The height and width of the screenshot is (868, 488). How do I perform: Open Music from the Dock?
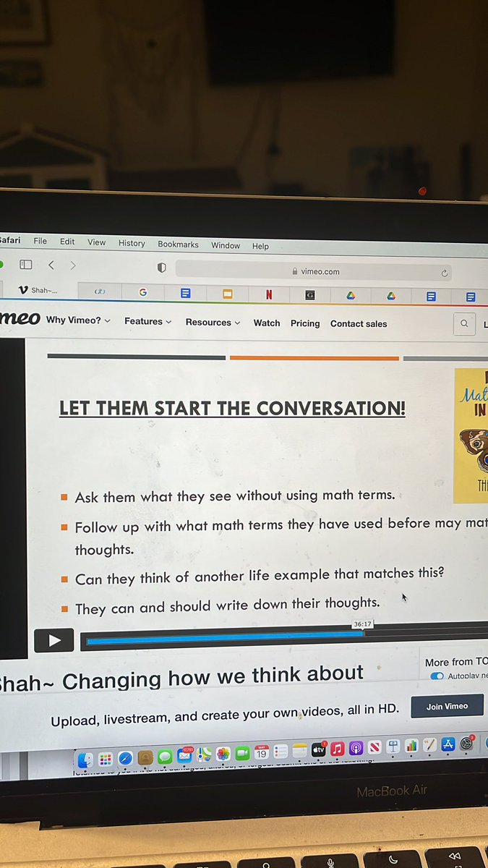337,749
